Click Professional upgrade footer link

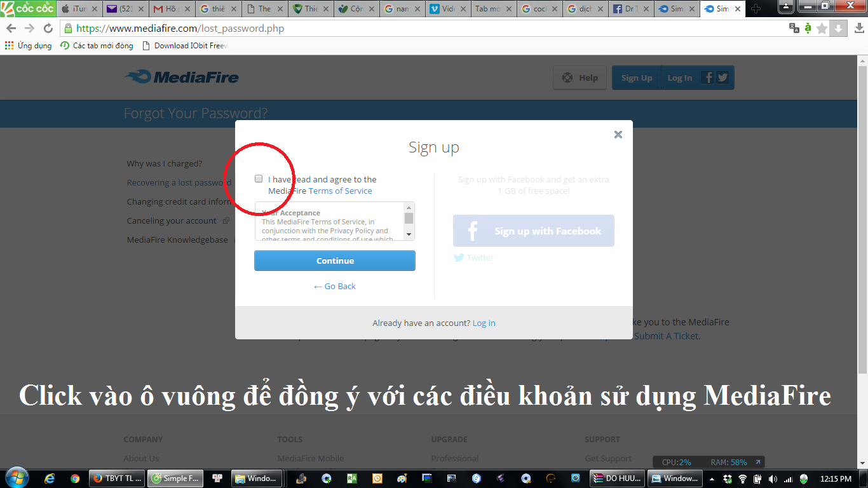(454, 458)
